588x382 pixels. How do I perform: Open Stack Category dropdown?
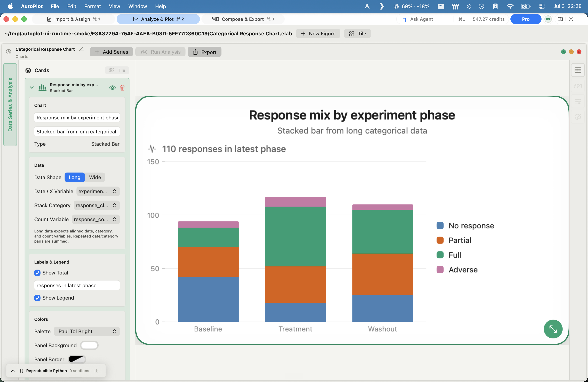click(97, 206)
